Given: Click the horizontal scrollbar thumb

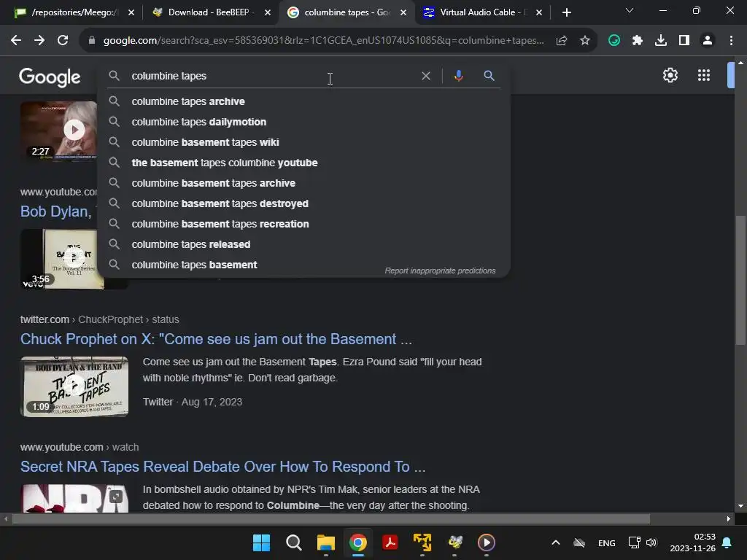Looking at the screenshot, I should click(331, 519).
